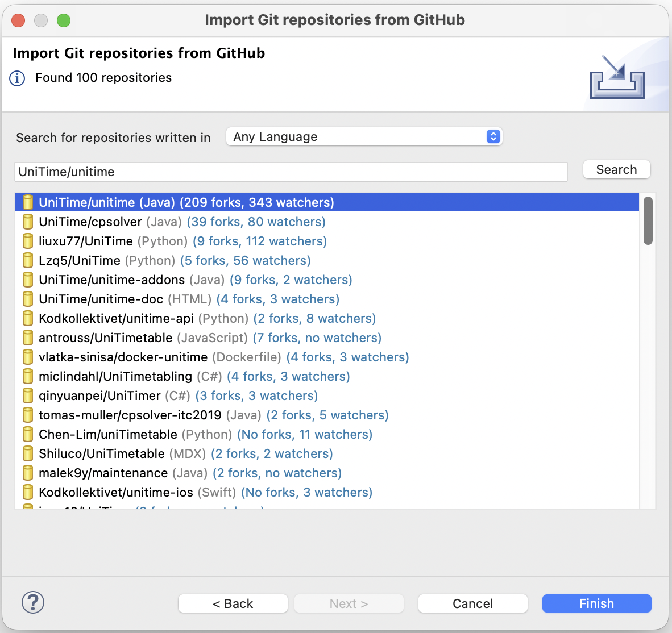
Task: Open the Any Language dropdown
Action: pos(364,136)
